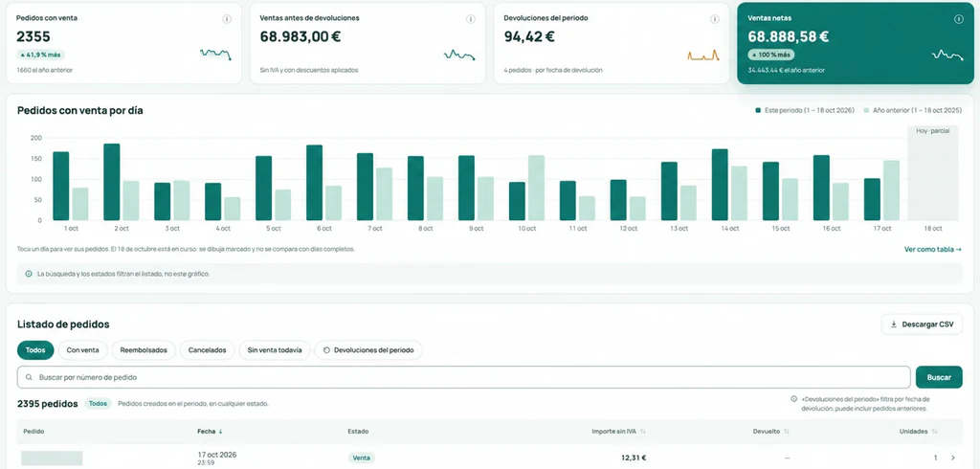Sort by Importe sin IVA column
Screen dimensions: 980x469
tap(643, 432)
